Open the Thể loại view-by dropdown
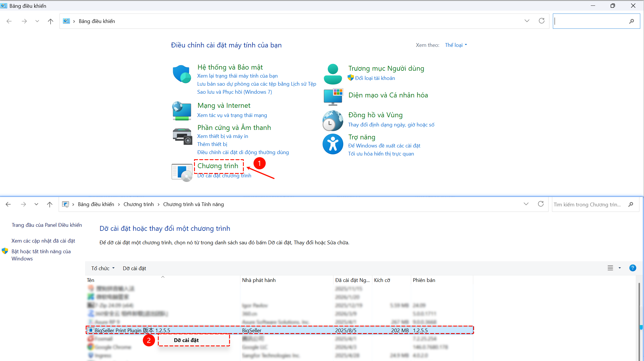This screenshot has height=361, width=644. pyautogui.click(x=456, y=45)
